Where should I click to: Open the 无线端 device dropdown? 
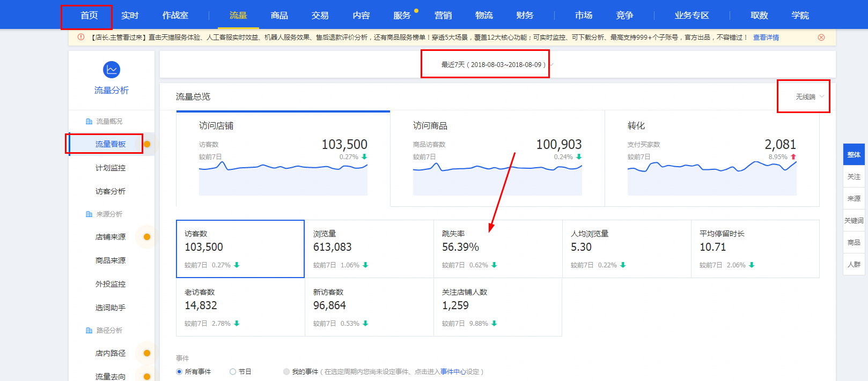(x=810, y=97)
